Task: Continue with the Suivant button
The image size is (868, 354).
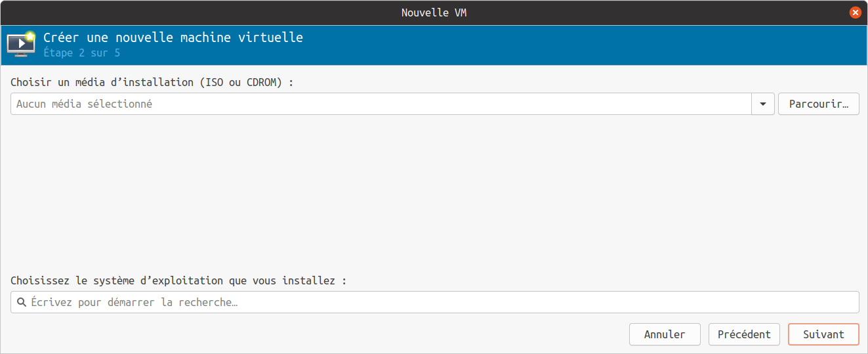Action: click(823, 334)
